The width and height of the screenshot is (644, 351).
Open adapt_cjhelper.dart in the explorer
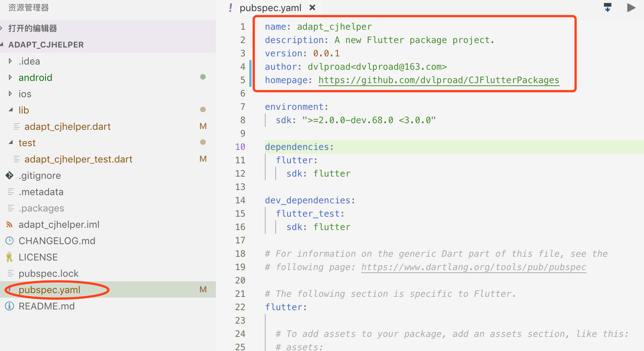68,127
